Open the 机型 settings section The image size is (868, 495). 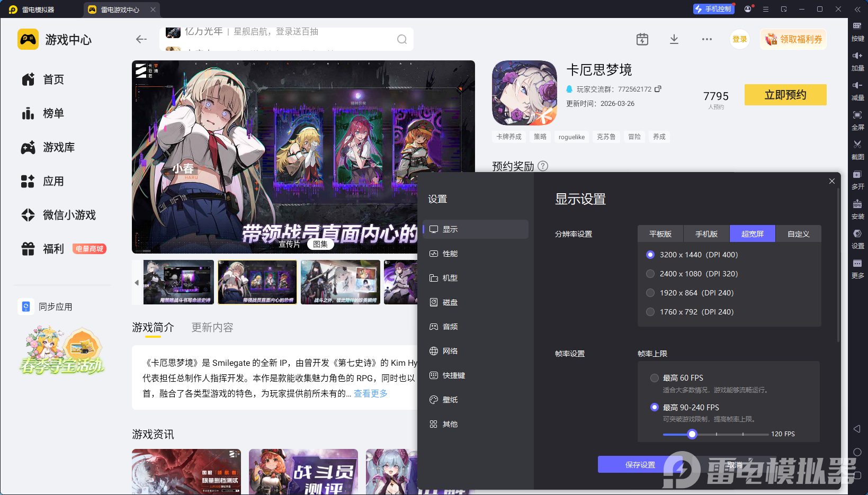pyautogui.click(x=476, y=278)
